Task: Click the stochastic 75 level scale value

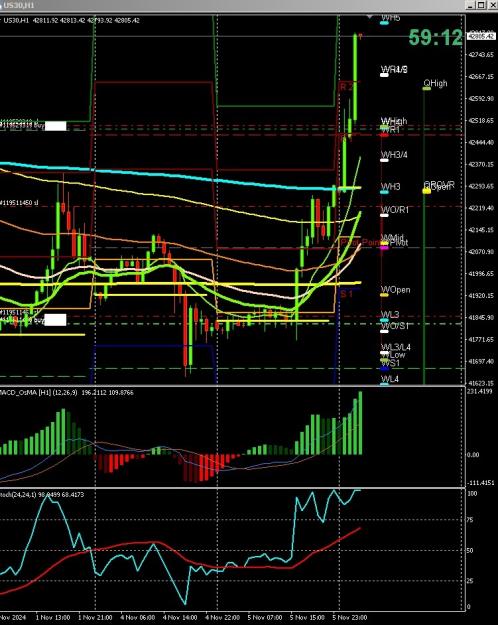Action: coord(471,520)
